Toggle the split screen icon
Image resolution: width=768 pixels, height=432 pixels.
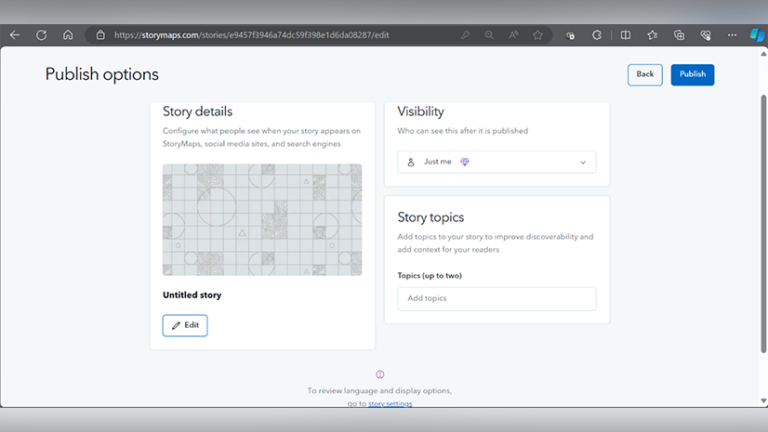[x=625, y=35]
